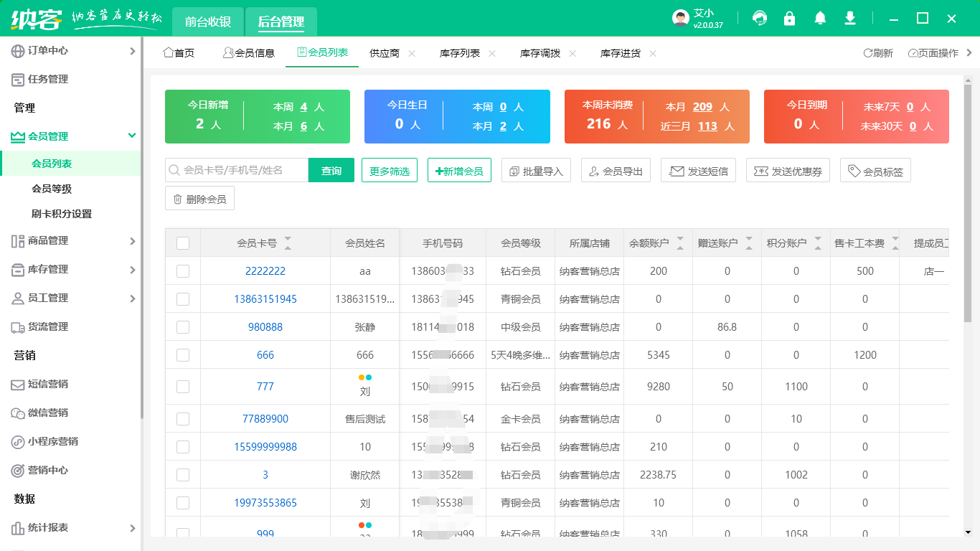This screenshot has height=551, width=980.
Task: Click 删除会员 trash button
Action: point(199,199)
